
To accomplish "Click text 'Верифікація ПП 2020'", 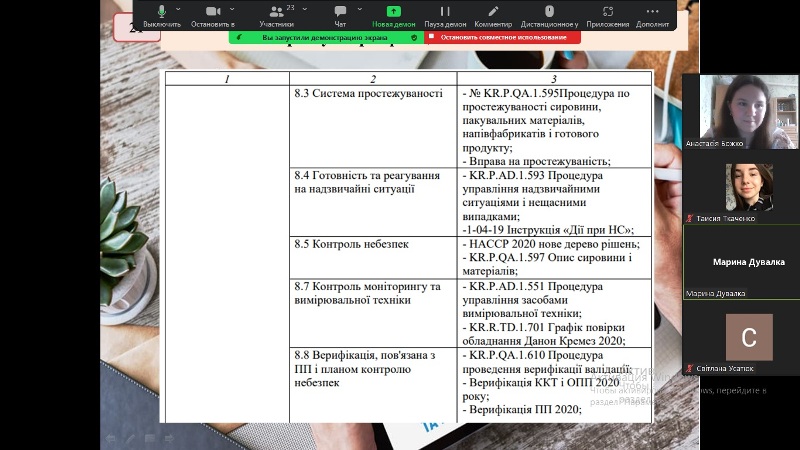I will (524, 409).
